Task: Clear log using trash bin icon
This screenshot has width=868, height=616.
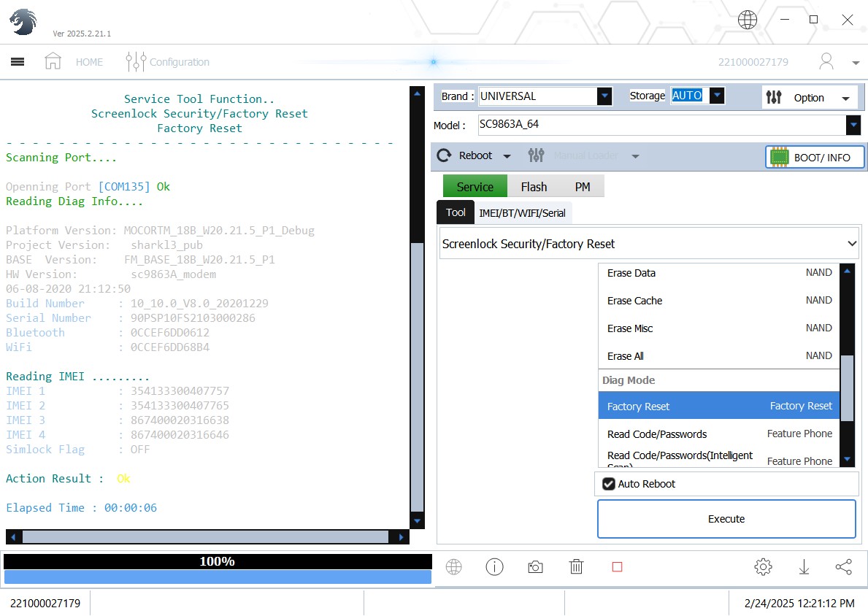Action: pos(576,567)
